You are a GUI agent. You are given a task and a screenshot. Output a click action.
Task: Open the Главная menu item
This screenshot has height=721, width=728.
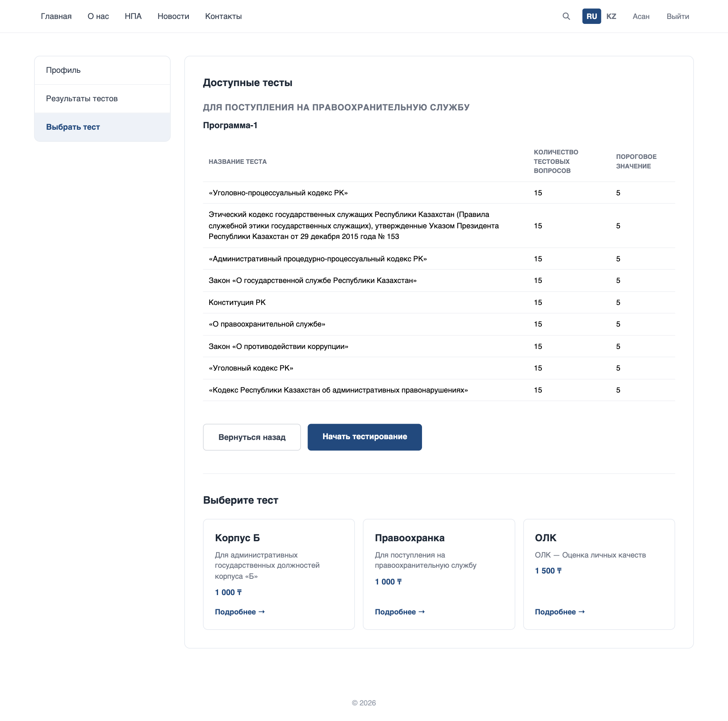coord(56,16)
